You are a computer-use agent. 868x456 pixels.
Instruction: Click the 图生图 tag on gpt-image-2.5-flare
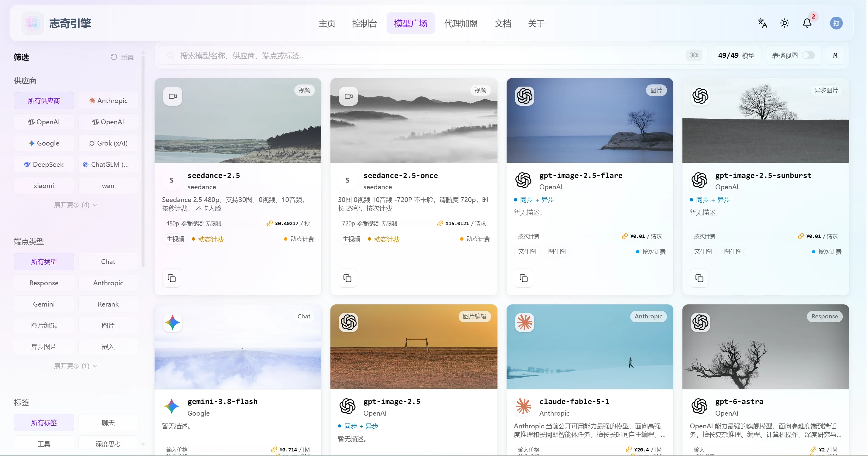click(557, 252)
